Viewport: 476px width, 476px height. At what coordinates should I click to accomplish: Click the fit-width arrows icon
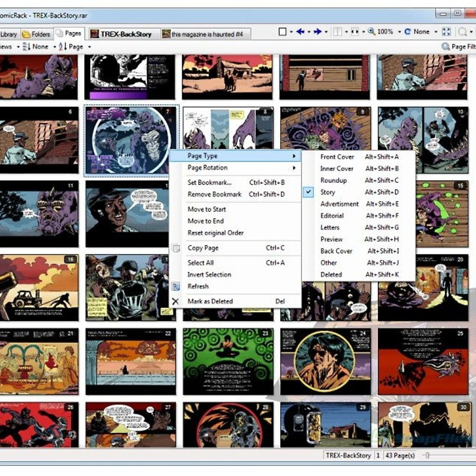tap(355, 32)
